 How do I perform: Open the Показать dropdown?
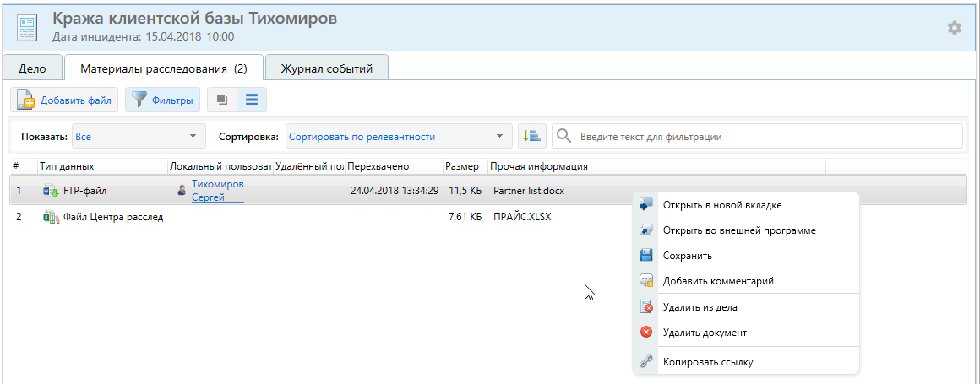coord(139,136)
